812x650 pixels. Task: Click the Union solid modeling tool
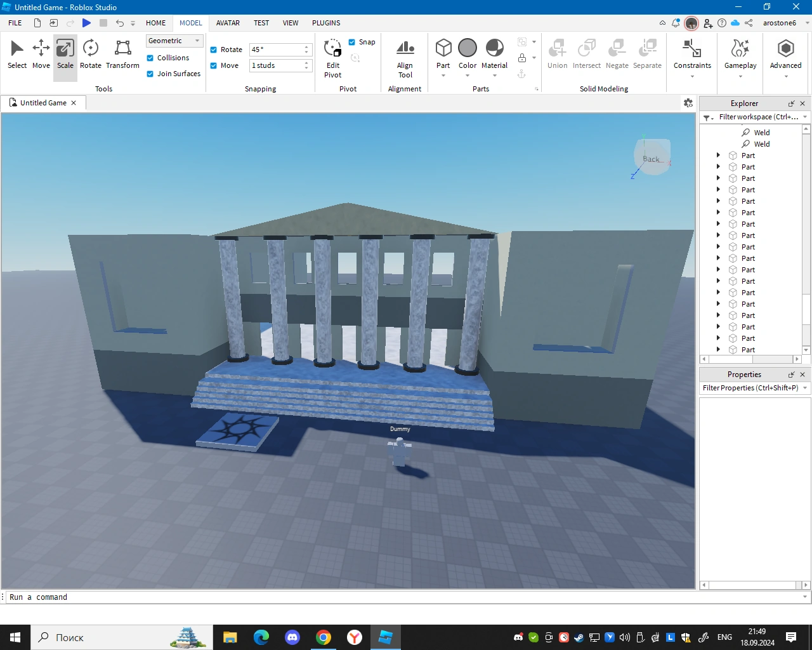click(x=558, y=55)
